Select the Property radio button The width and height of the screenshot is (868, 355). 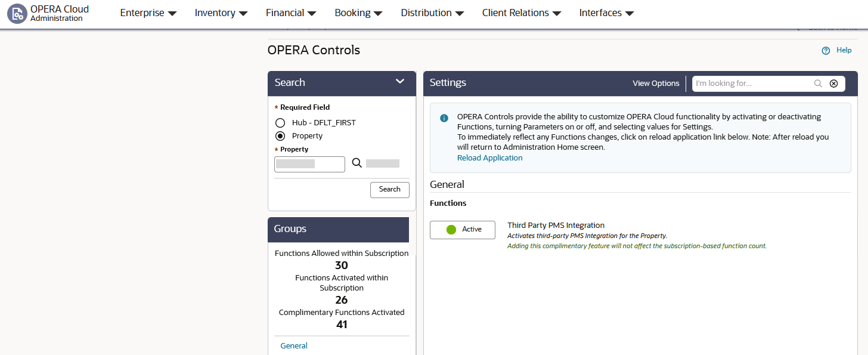tap(280, 136)
